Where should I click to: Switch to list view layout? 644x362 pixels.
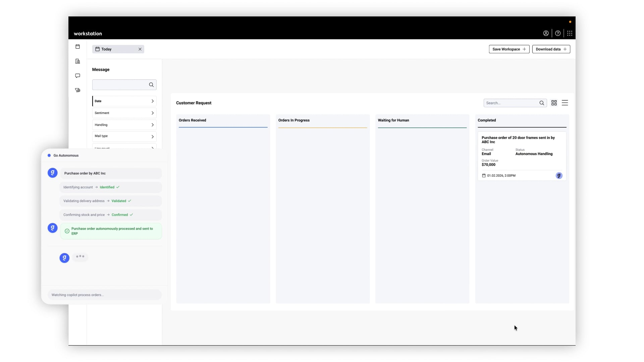(x=565, y=103)
